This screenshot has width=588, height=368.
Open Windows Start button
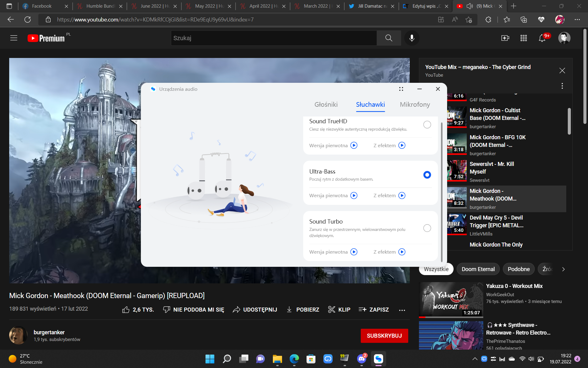point(210,359)
